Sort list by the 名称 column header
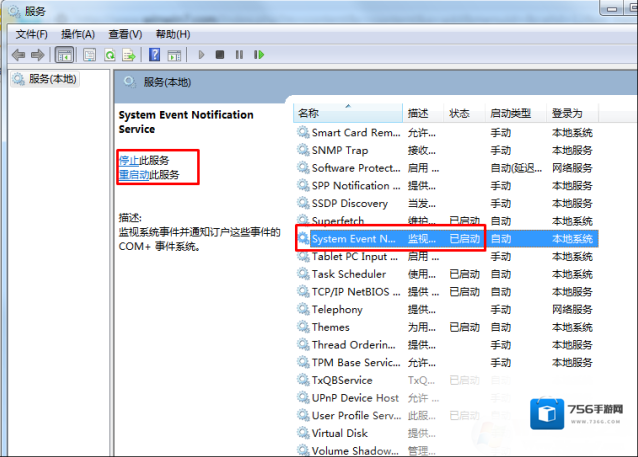The image size is (638, 457). (x=348, y=113)
